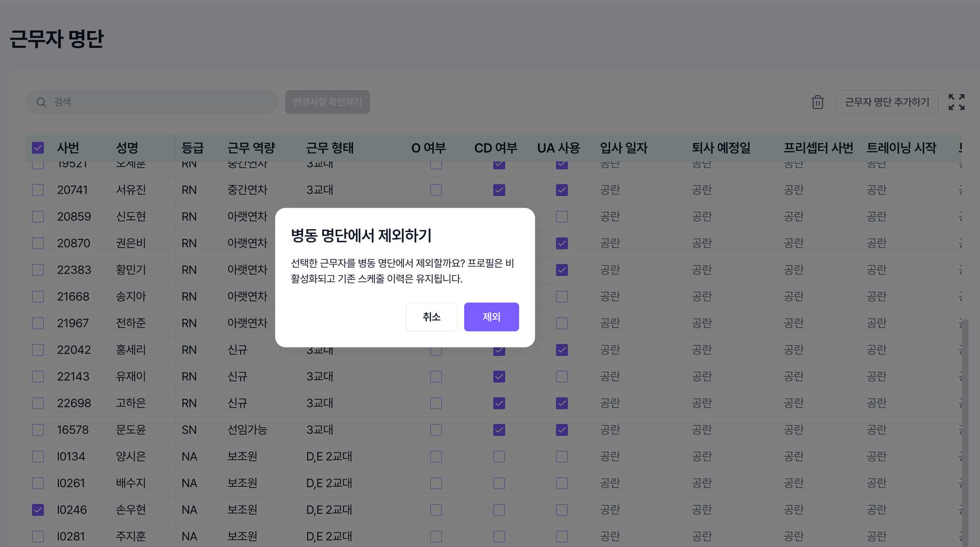Uncheck the row checkbox for 손우현

click(x=38, y=510)
